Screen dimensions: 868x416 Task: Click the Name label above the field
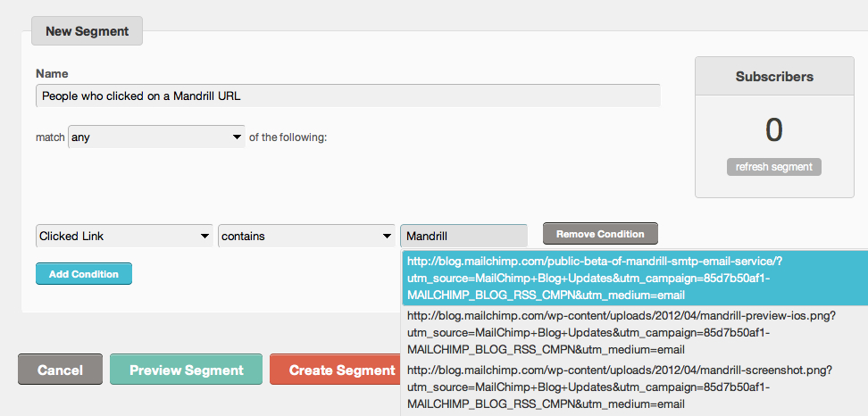point(52,74)
